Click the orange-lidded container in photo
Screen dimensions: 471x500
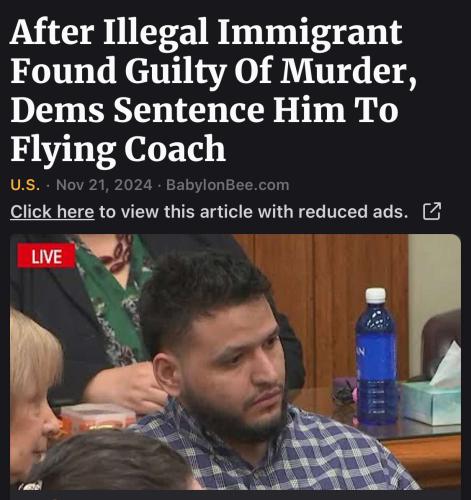coord(97,419)
